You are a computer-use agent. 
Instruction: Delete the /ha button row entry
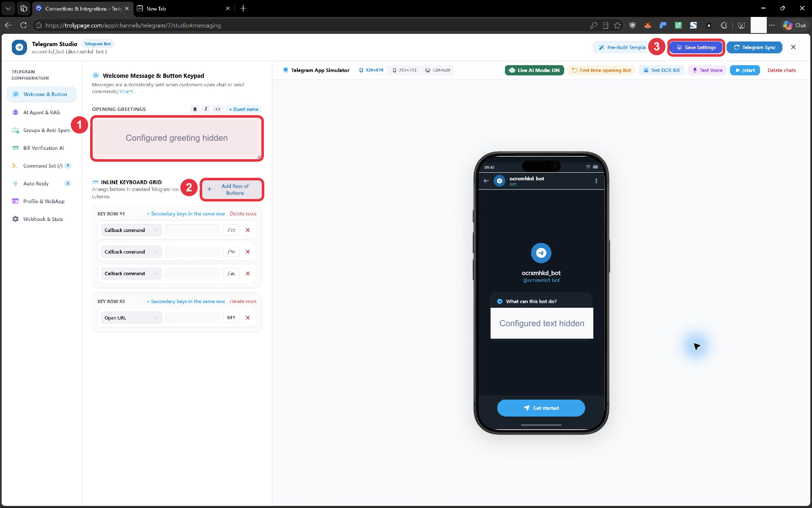click(248, 252)
